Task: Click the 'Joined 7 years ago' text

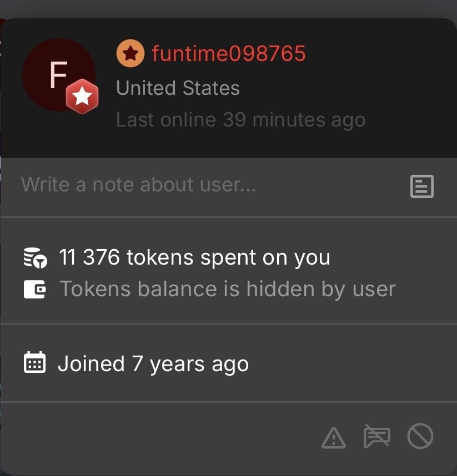Action: pyautogui.click(x=153, y=364)
